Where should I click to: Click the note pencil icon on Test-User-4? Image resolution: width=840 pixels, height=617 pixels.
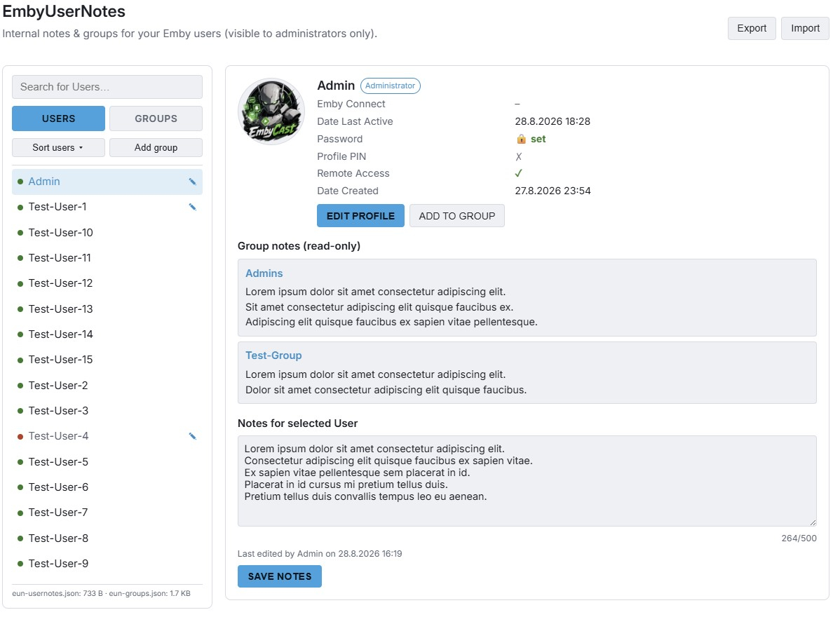pyautogui.click(x=192, y=436)
